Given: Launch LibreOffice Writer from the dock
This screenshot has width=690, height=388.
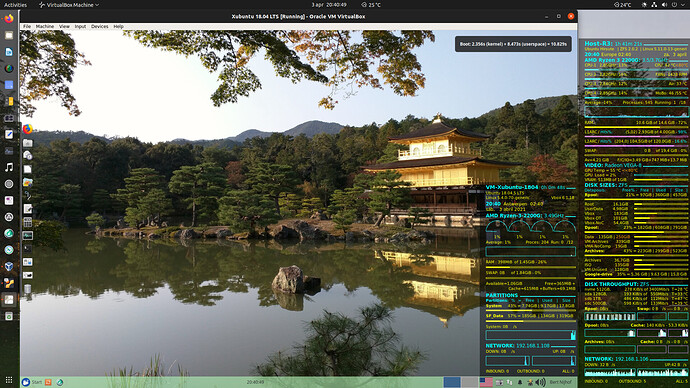Looking at the screenshot, I should click(9, 52).
